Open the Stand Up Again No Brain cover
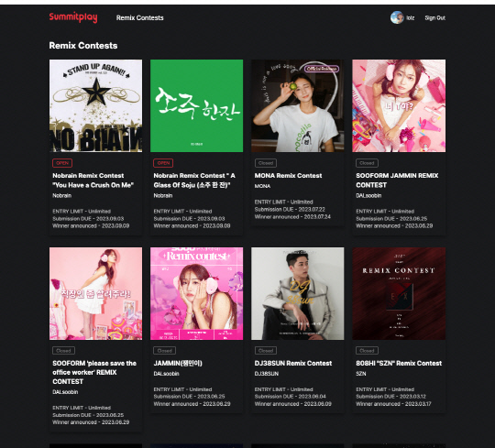The height and width of the screenshot is (448, 495). (95, 105)
